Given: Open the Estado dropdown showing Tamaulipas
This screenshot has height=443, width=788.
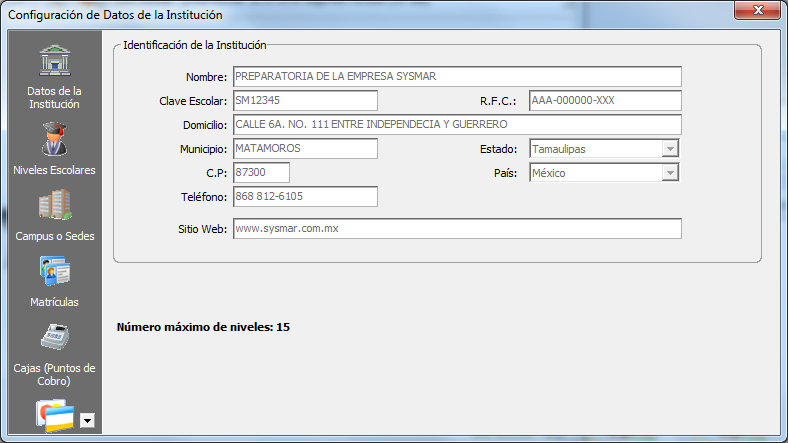Looking at the screenshot, I should 670,149.
